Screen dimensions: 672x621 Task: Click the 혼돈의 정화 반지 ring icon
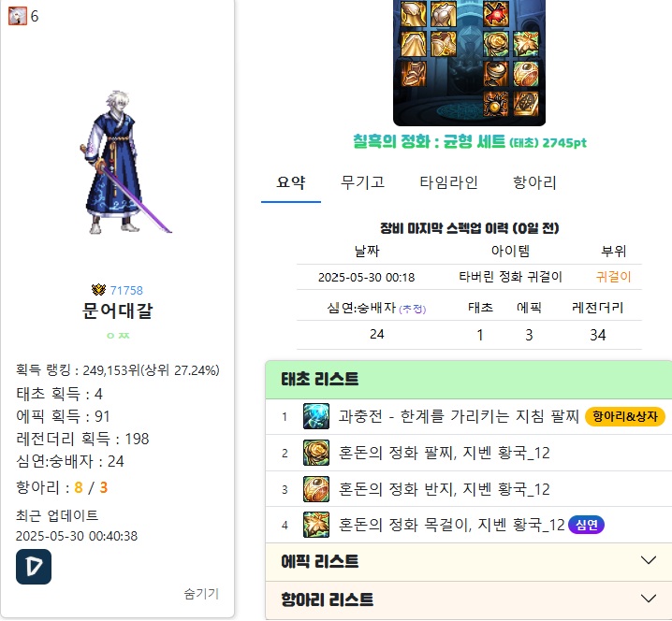click(316, 489)
